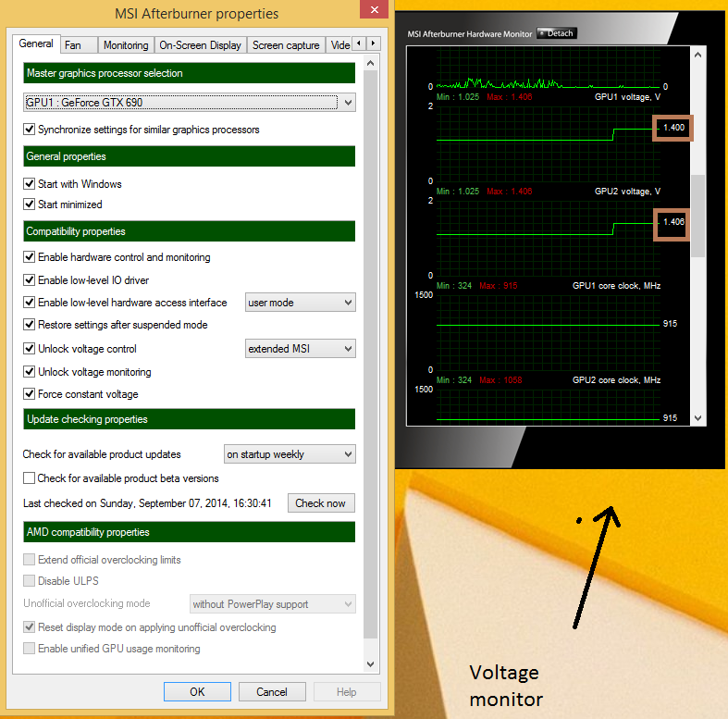The image size is (728, 719).
Task: Toggle Synchronize settings for similar processors
Action: click(30, 130)
